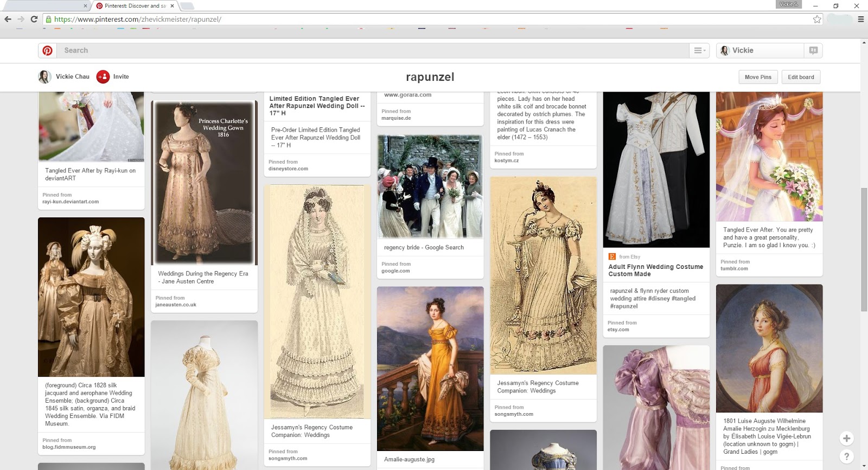This screenshot has height=470, width=868.
Task: Open songsmyth.com link under seated lady pin
Action: [514, 414]
